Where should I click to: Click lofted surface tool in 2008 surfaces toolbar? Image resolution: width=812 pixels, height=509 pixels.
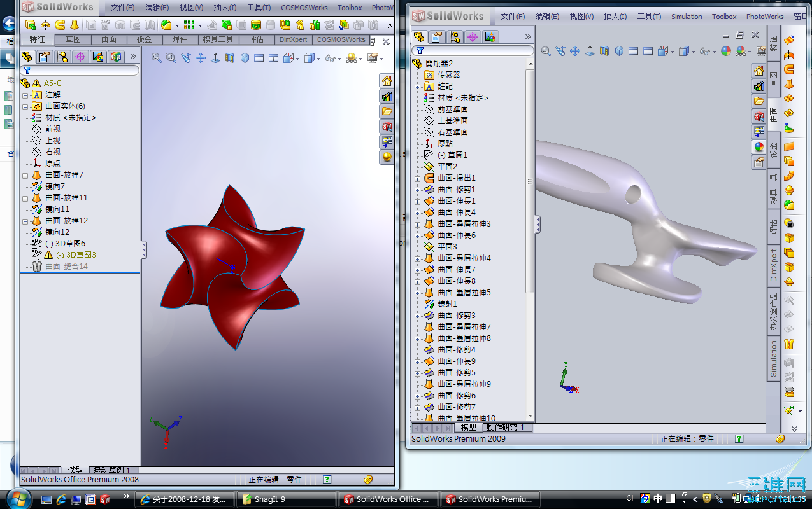75,25
